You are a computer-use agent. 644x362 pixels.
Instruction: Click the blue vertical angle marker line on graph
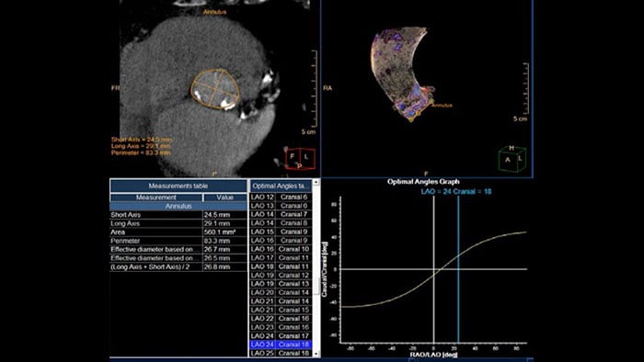(x=458, y=269)
